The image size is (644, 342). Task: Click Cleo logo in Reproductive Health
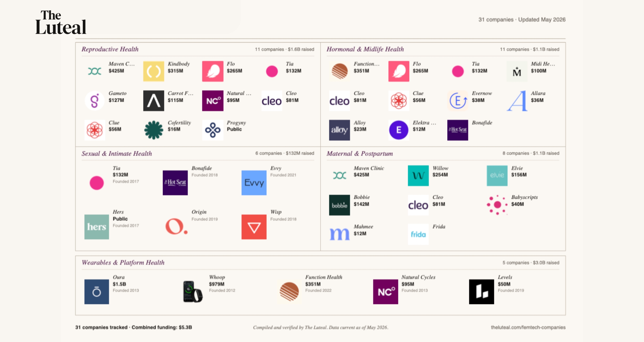[x=271, y=101]
